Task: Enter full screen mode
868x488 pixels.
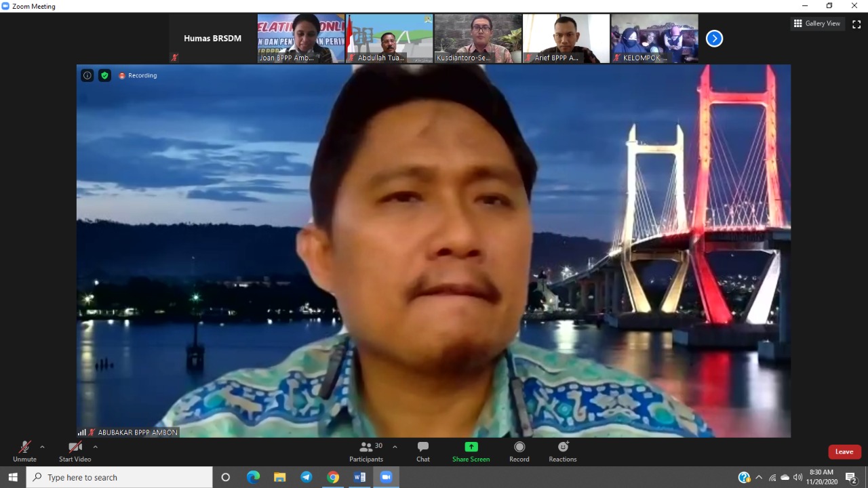Action: (856, 24)
